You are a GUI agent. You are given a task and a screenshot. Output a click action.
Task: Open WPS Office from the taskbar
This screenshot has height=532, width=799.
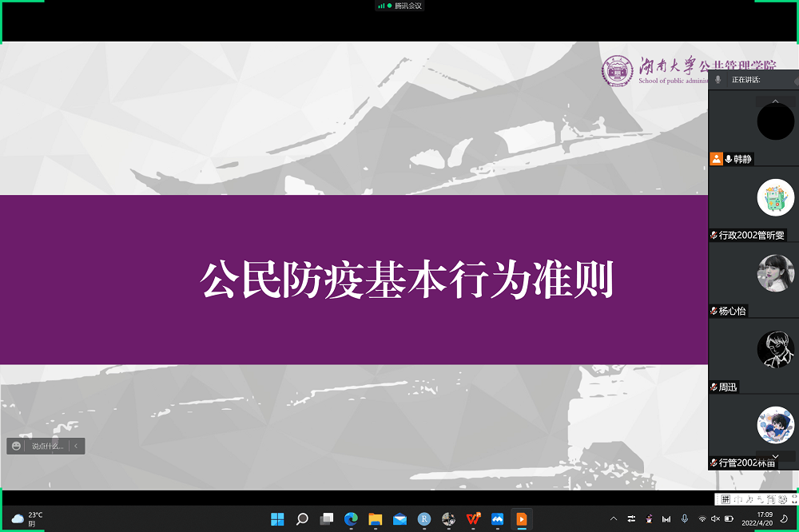(473, 519)
